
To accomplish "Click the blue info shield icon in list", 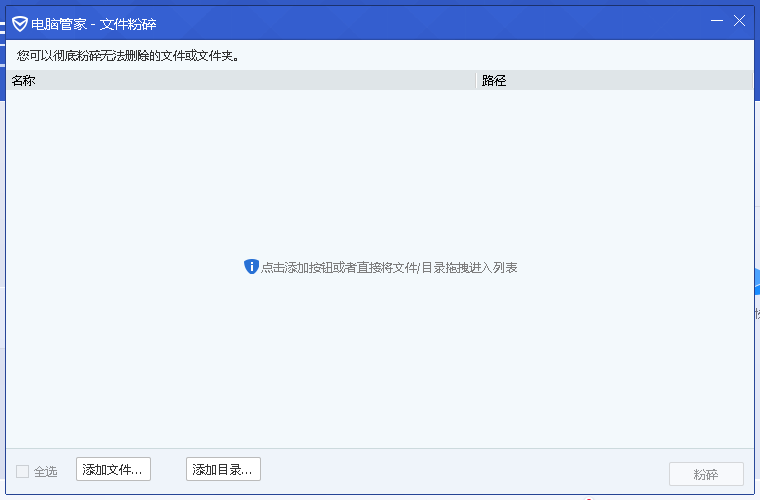I will 251,266.
